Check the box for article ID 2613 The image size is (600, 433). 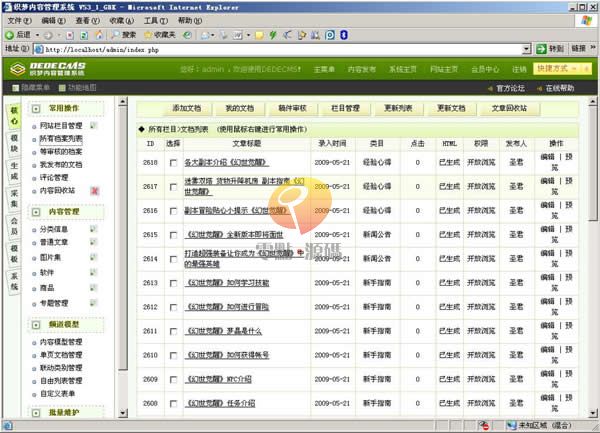(173, 283)
